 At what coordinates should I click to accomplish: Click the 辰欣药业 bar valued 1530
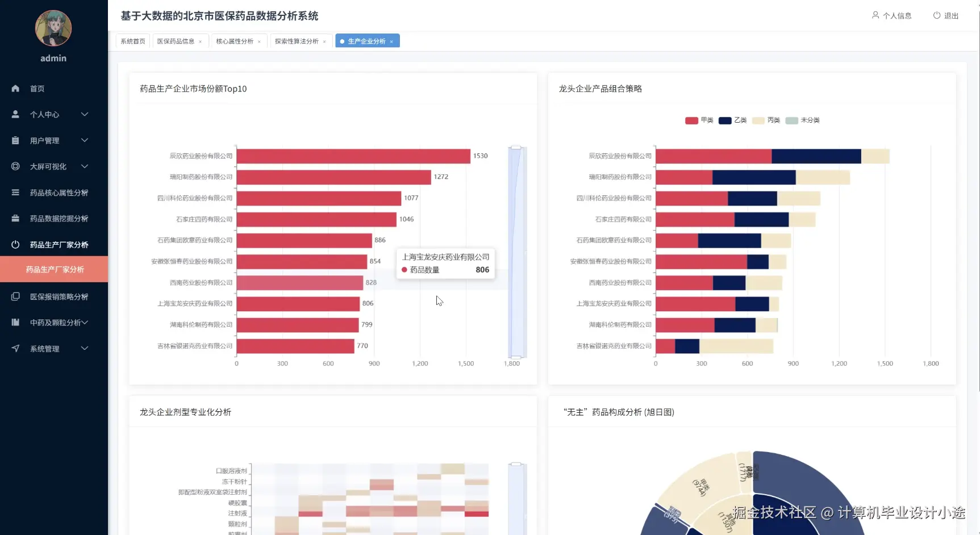(x=353, y=156)
